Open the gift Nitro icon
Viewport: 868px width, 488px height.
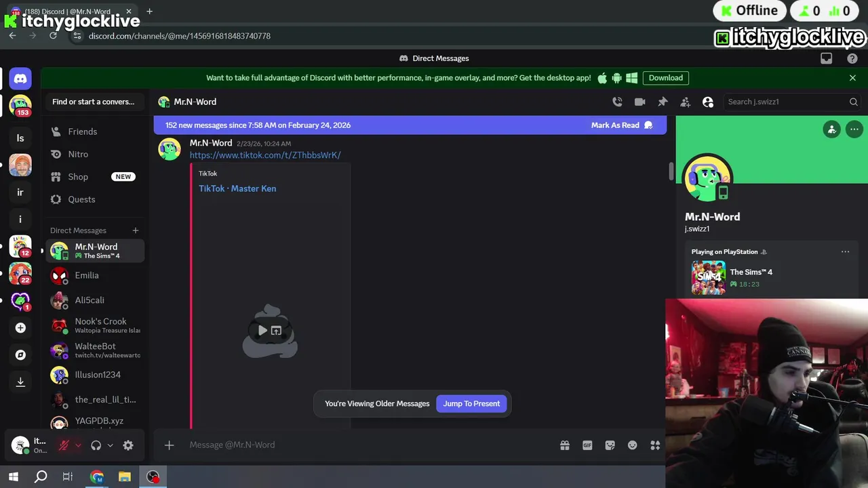[x=564, y=445]
